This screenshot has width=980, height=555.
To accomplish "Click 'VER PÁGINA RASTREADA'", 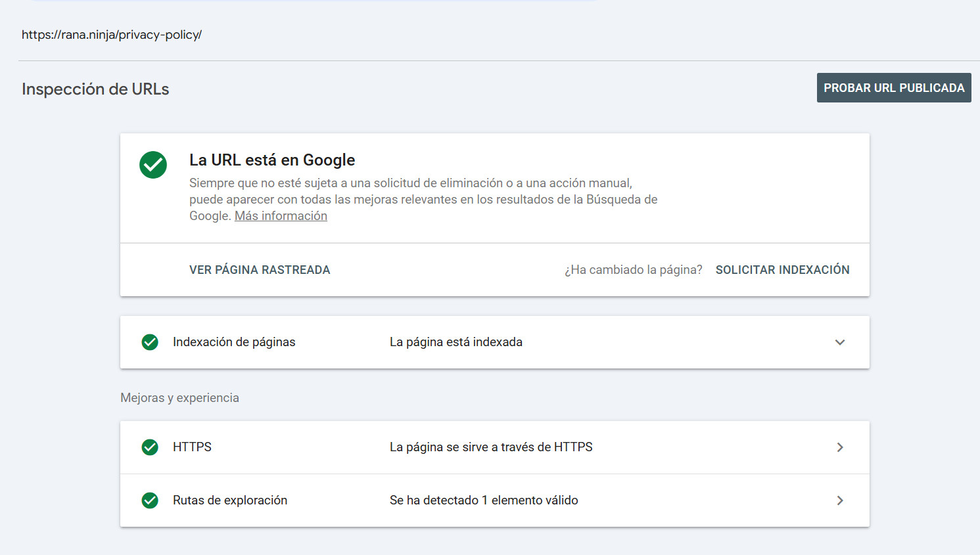I will [260, 269].
